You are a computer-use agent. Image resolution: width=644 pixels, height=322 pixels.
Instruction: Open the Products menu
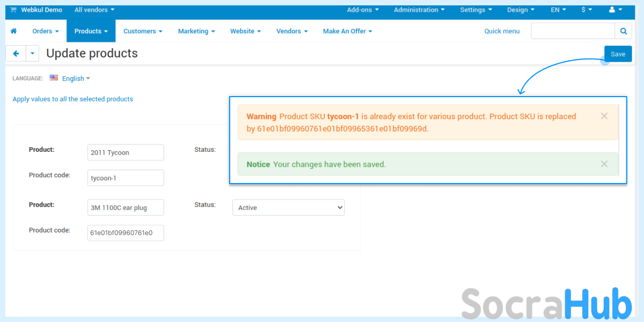tap(91, 31)
